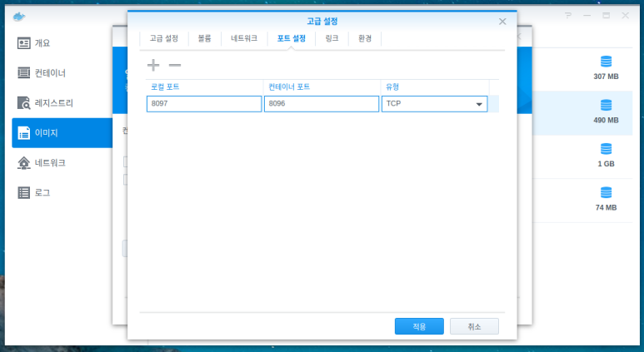Open the 컨테이너 container section
644x352 pixels.
[62, 73]
